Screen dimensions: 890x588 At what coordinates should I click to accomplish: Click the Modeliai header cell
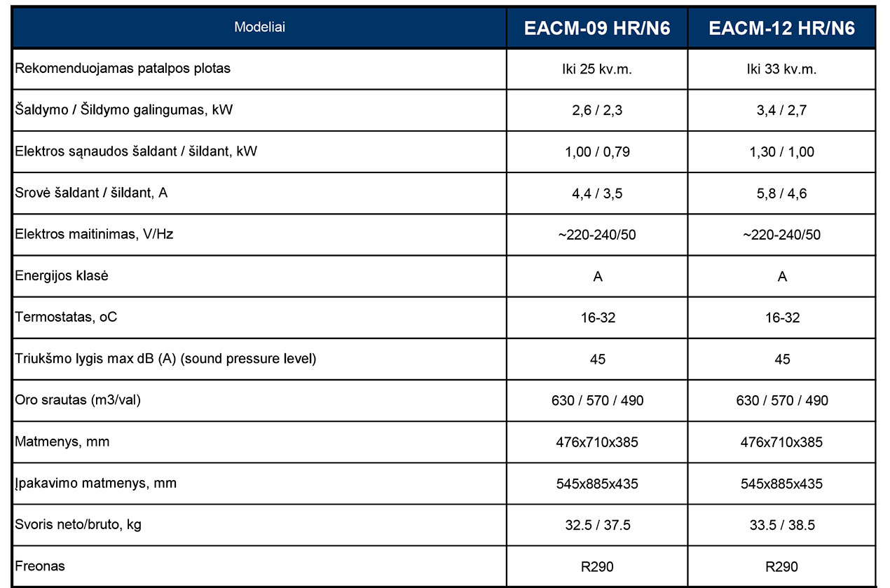pyautogui.click(x=259, y=27)
